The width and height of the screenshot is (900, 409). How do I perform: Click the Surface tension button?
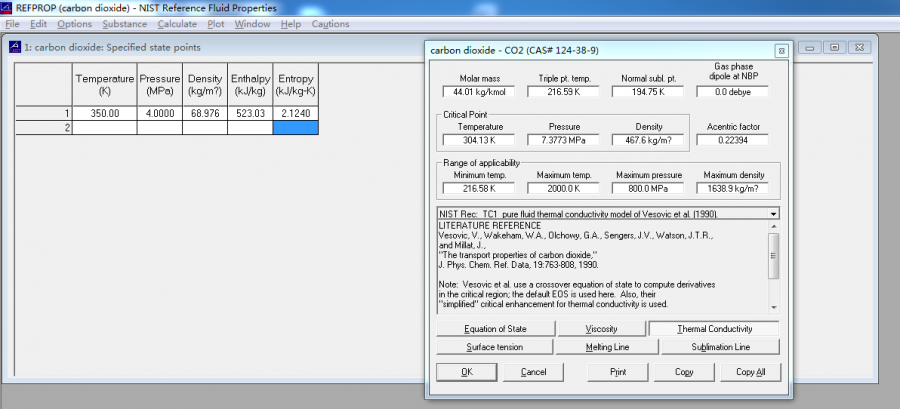point(495,347)
